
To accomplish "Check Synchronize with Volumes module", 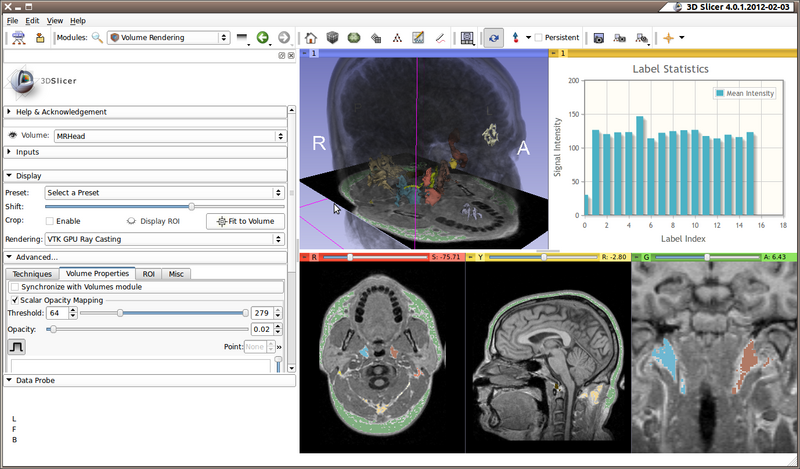I will click(15, 287).
